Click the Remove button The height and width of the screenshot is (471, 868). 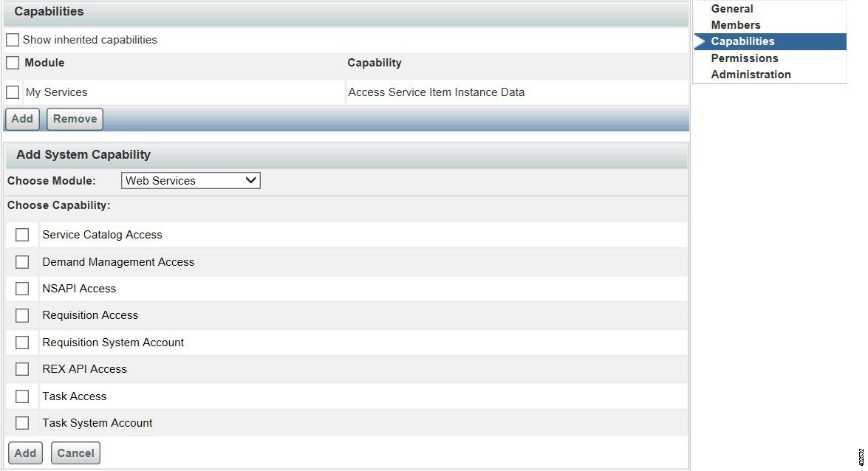click(74, 119)
